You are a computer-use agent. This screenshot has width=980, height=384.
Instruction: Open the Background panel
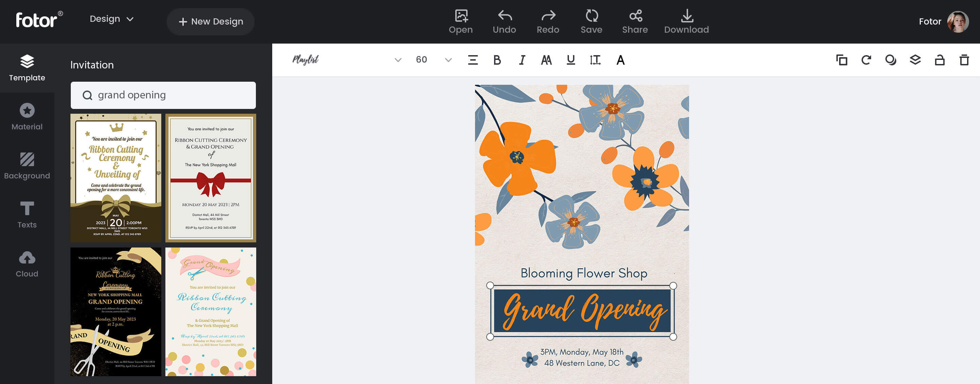[x=27, y=165]
